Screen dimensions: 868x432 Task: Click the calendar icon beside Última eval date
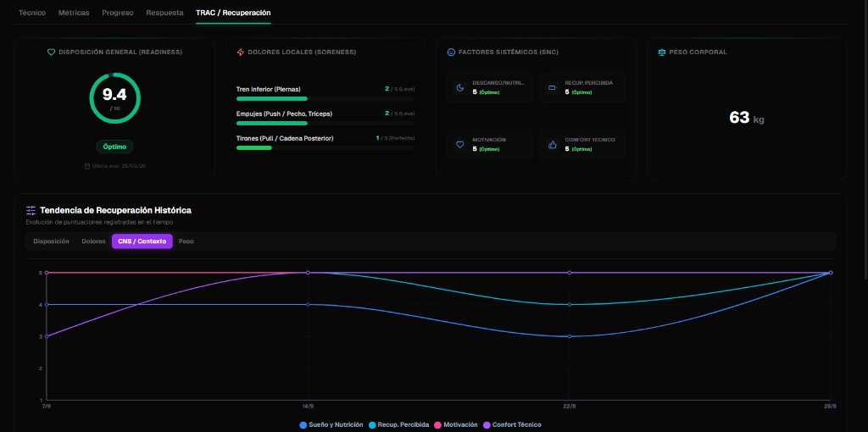(87, 166)
